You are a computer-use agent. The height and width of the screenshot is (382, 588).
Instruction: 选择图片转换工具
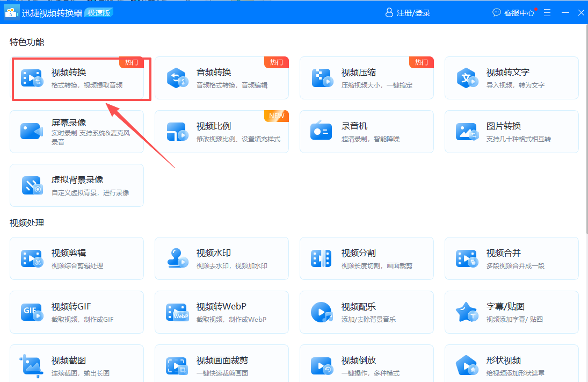[511, 132]
